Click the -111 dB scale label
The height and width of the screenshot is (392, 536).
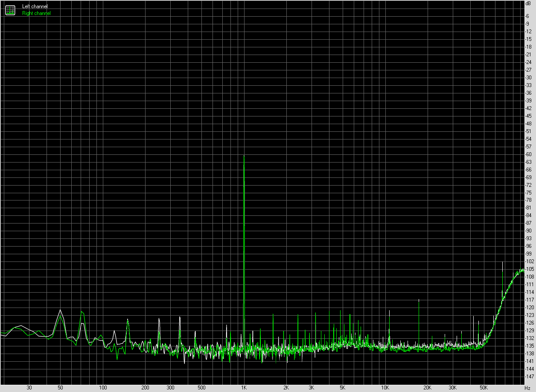(x=530, y=285)
